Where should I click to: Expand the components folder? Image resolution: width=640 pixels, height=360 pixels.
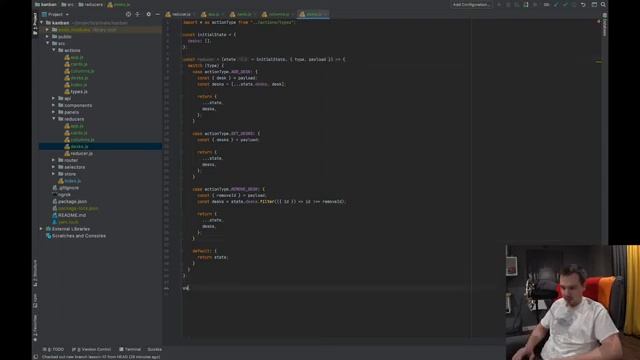click(x=53, y=105)
